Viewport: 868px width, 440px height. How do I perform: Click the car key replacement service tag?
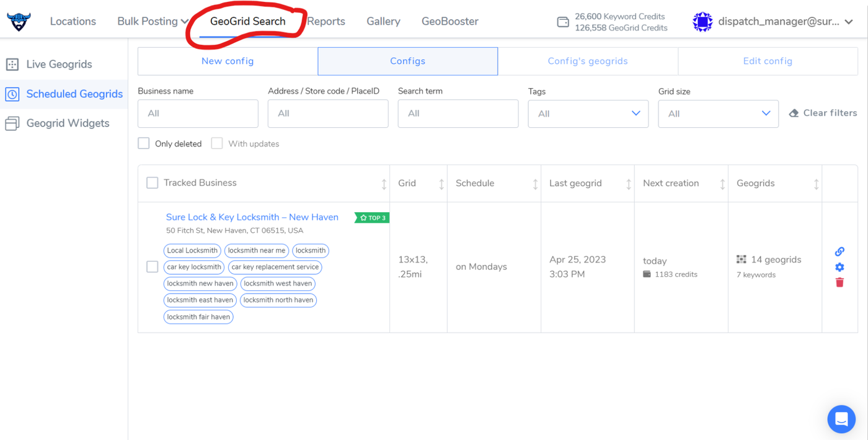point(275,267)
